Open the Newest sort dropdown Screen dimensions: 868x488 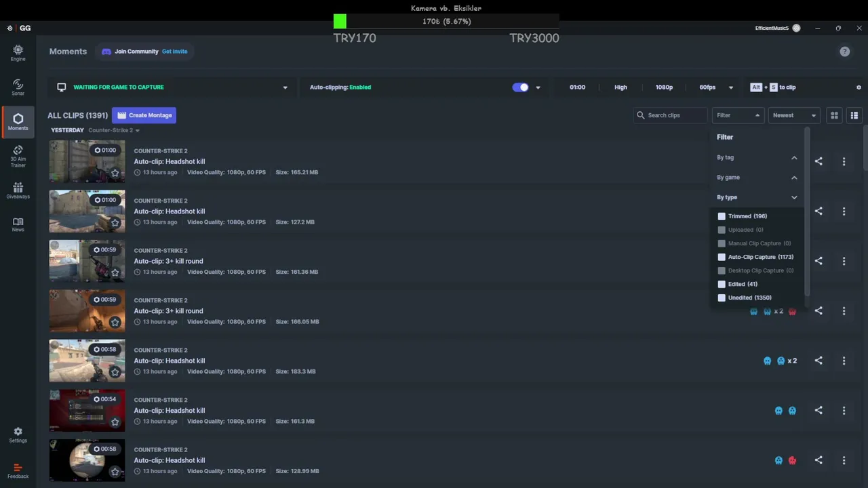[794, 115]
